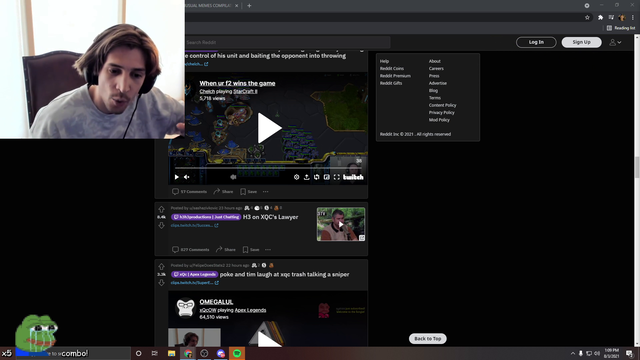This screenshot has height=360, width=640.
Task: Open the Twitch player settings gear
Action: click(296, 177)
